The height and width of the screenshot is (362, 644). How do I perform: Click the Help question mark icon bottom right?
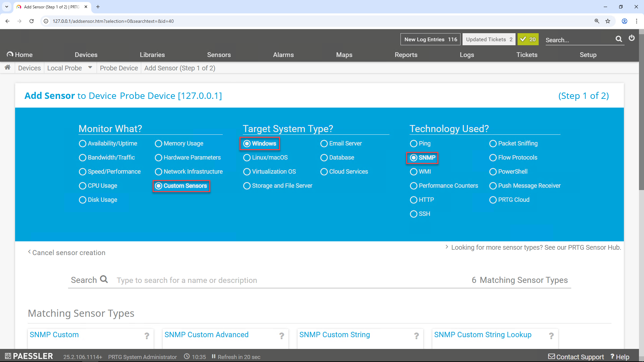[x=612, y=357]
